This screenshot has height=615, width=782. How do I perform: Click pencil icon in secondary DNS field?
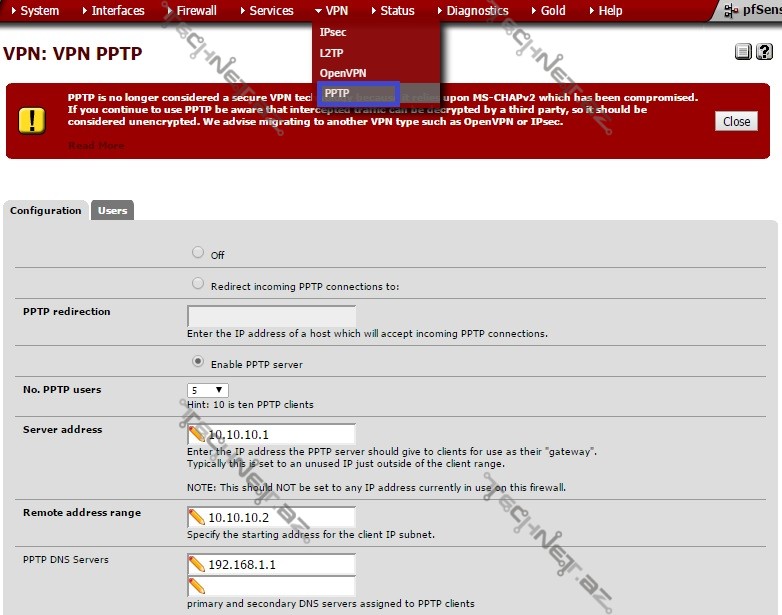(x=197, y=585)
